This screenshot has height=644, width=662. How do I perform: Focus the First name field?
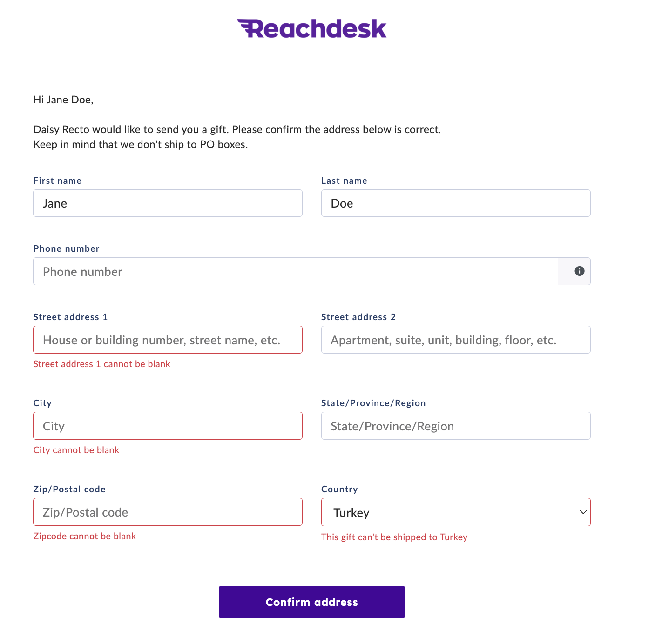(168, 203)
